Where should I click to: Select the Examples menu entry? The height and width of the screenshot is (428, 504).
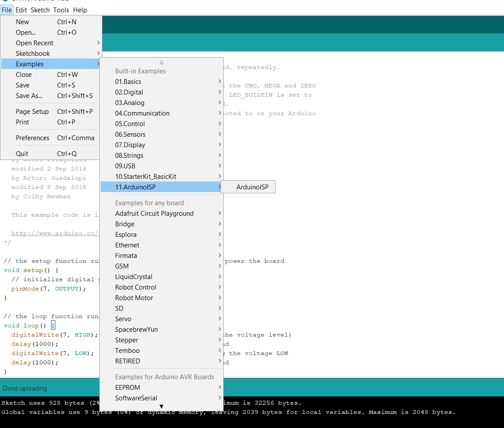point(51,64)
